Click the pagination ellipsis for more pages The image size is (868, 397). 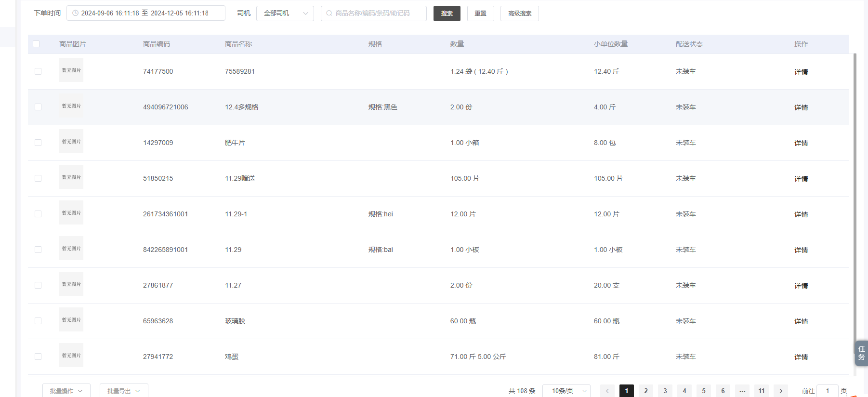pos(742,391)
